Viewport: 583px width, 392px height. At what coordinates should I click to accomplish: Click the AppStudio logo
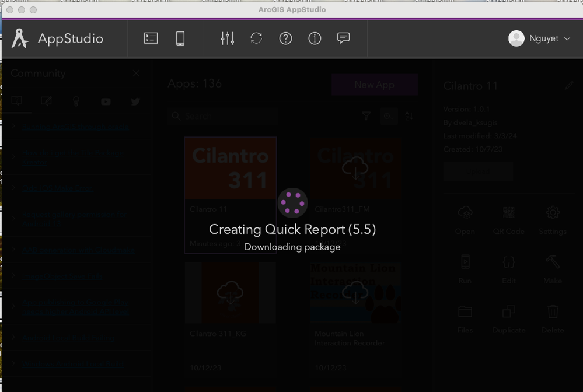pos(20,38)
